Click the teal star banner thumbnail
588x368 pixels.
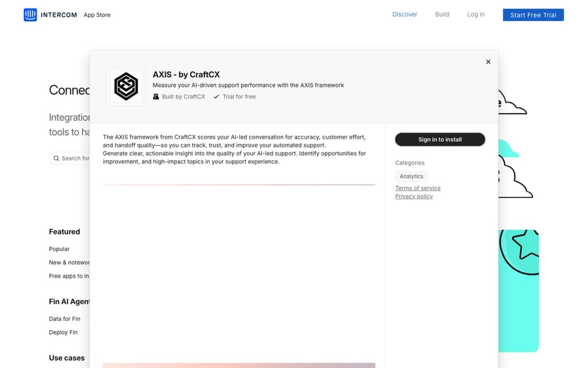(x=519, y=291)
